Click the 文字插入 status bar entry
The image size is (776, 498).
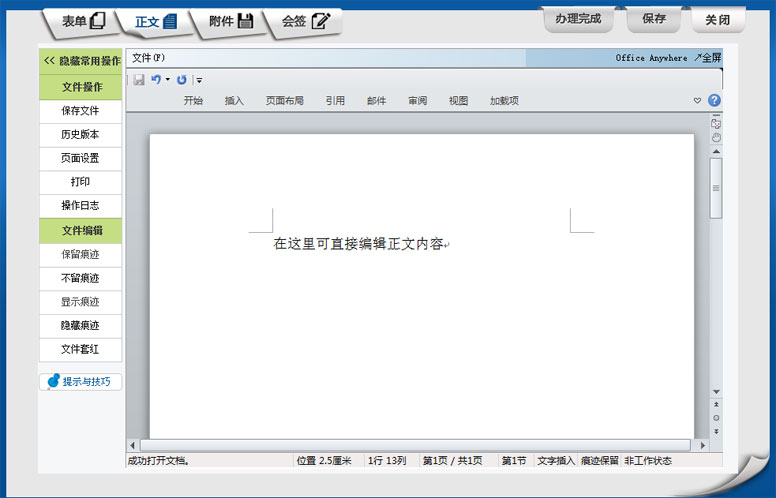point(556,461)
